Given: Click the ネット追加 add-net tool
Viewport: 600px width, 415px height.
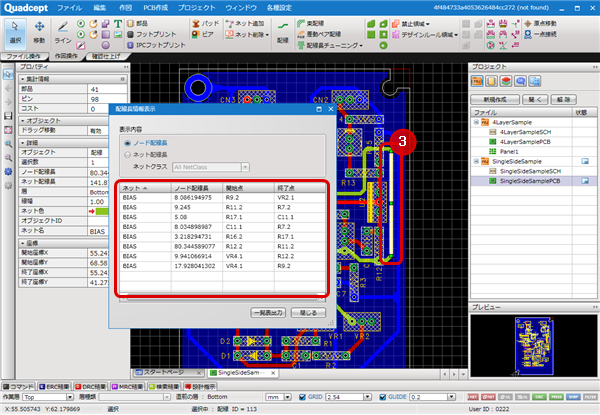Looking at the screenshot, I should coord(245,24).
